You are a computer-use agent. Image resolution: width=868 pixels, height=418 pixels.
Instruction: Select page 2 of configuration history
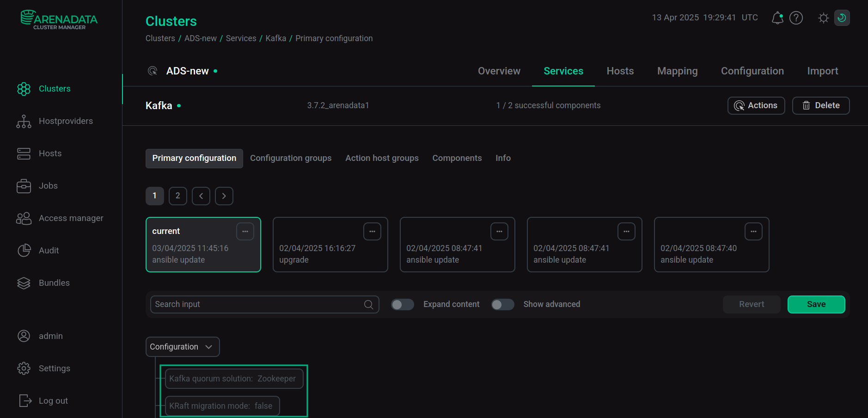pos(178,196)
